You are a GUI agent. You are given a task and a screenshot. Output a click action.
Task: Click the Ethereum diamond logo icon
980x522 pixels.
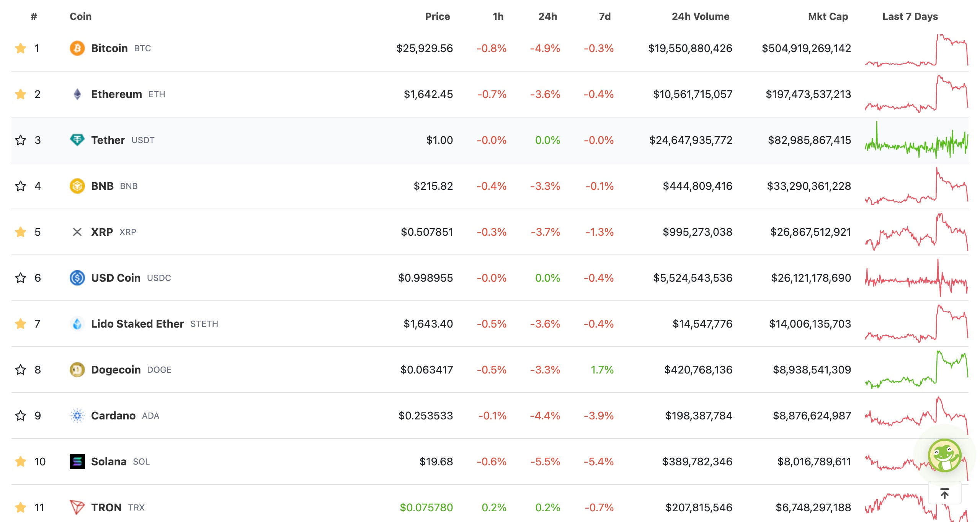click(77, 94)
